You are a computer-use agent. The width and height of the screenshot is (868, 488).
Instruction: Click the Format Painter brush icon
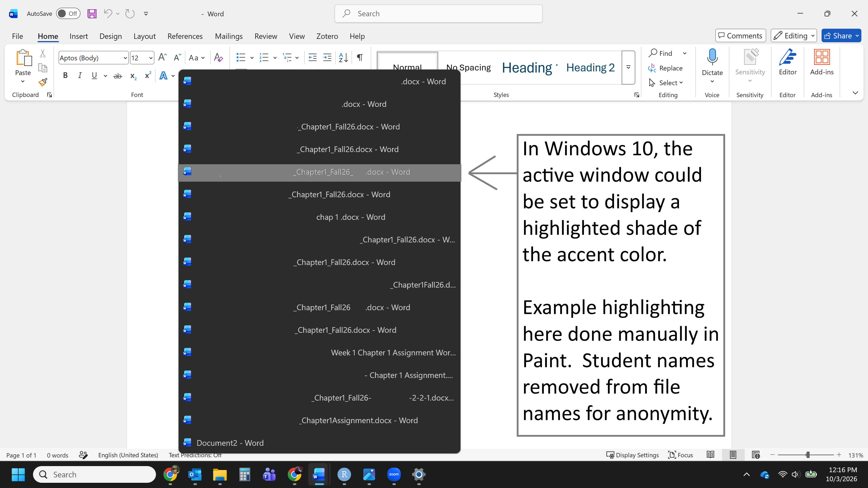(x=43, y=82)
